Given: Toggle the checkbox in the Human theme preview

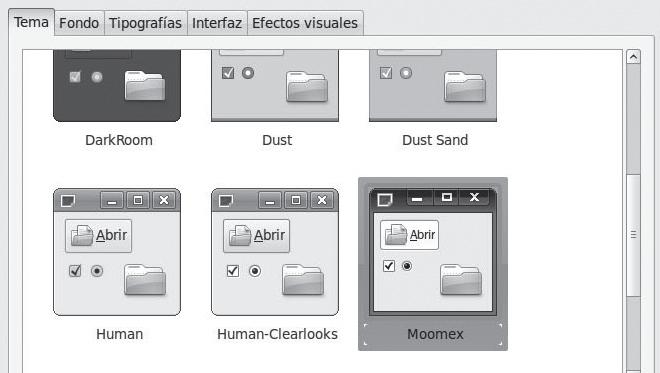Looking at the screenshot, I should pos(75,271).
